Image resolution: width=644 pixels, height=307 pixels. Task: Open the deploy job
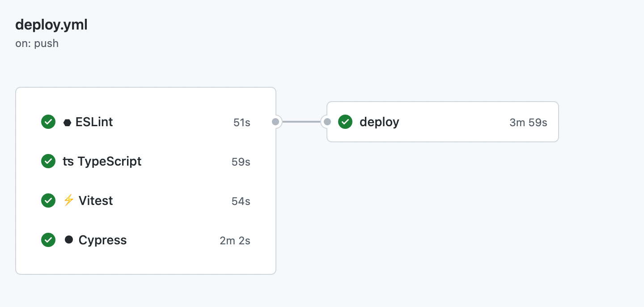pos(379,122)
